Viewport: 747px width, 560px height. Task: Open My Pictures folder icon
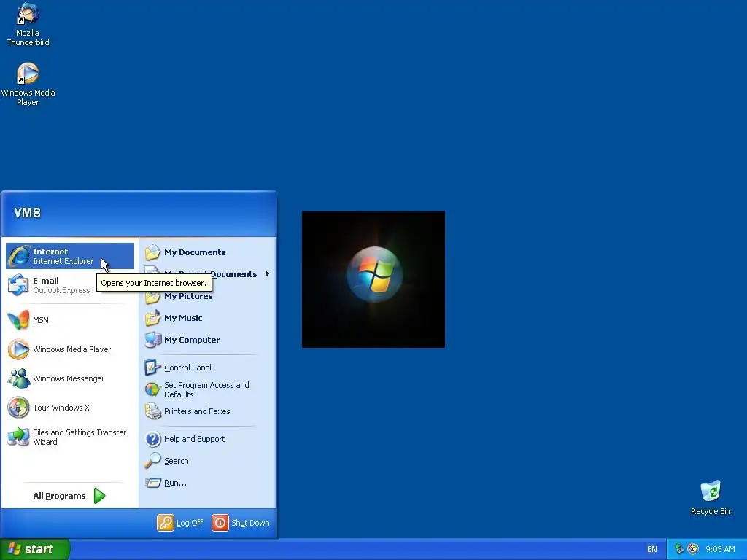[x=153, y=297]
